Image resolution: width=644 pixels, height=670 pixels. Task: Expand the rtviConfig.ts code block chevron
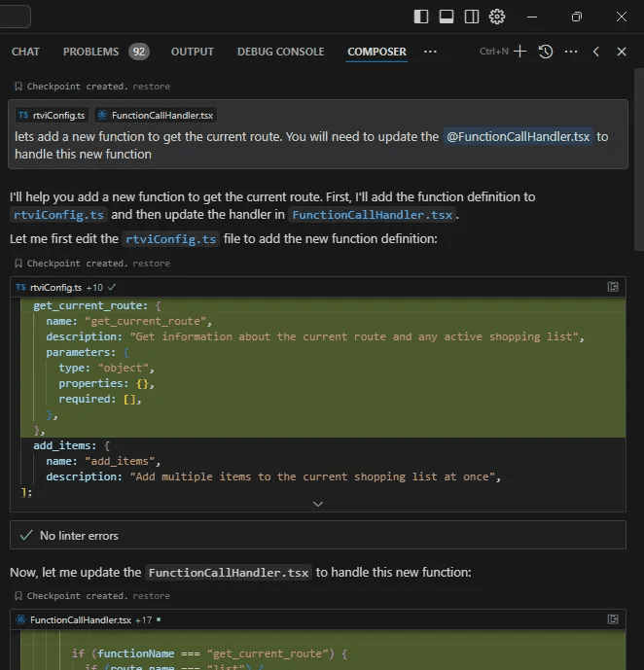tap(317, 504)
